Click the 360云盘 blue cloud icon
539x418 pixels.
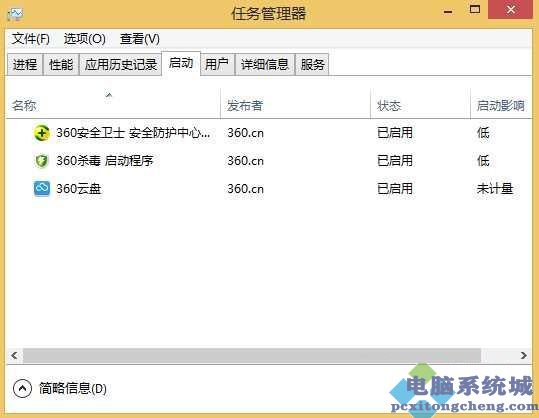tap(42, 188)
